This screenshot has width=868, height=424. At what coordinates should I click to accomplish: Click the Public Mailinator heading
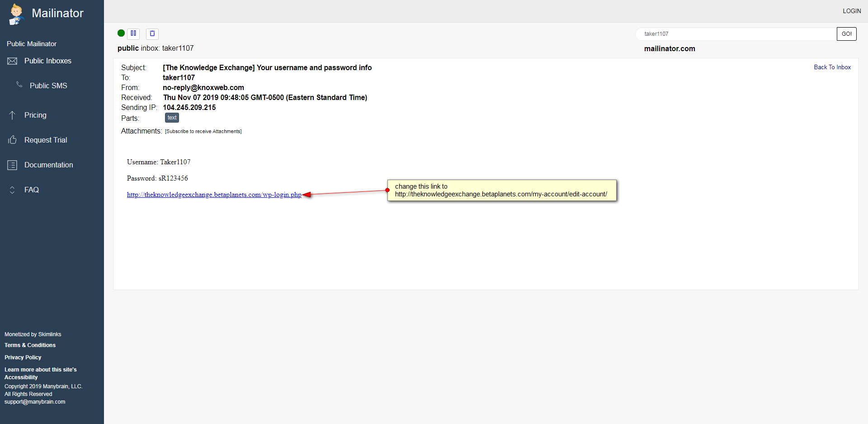tap(32, 44)
